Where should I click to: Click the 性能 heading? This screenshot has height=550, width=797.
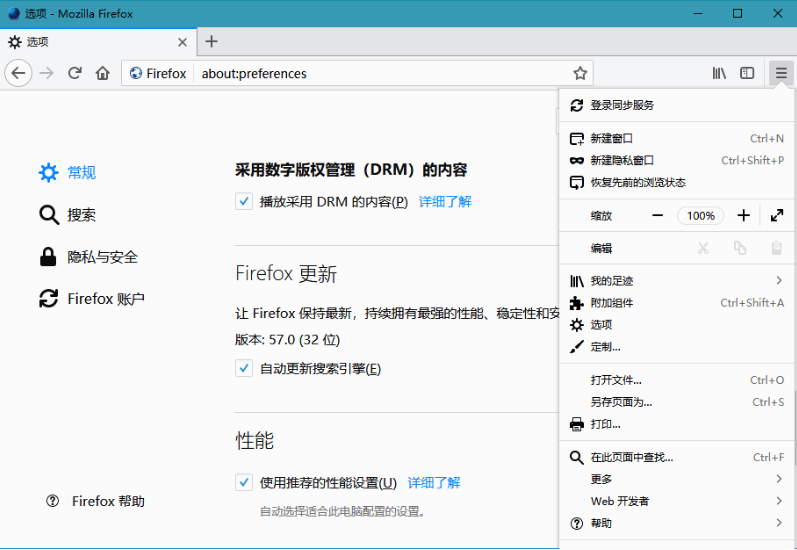[254, 440]
